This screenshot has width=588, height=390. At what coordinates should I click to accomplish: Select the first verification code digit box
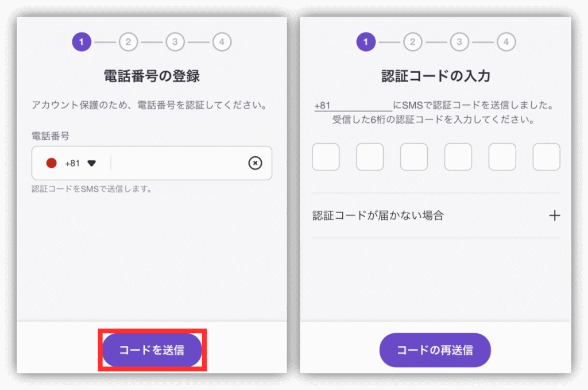[326, 157]
